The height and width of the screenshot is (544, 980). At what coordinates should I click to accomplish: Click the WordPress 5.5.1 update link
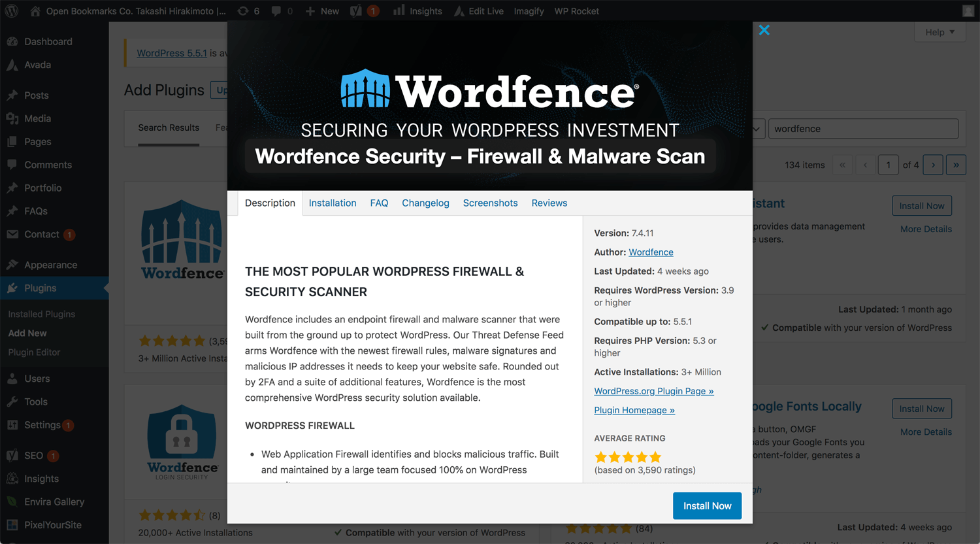[x=172, y=53]
